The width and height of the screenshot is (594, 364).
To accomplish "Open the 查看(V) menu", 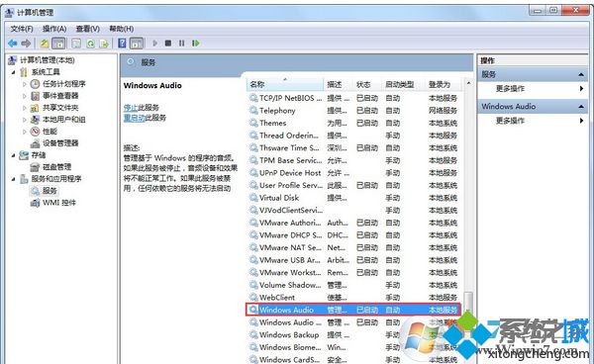I will (87, 29).
